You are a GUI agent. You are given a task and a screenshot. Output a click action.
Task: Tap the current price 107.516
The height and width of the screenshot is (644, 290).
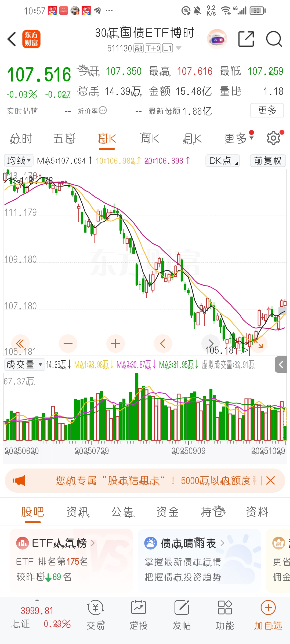(39, 75)
